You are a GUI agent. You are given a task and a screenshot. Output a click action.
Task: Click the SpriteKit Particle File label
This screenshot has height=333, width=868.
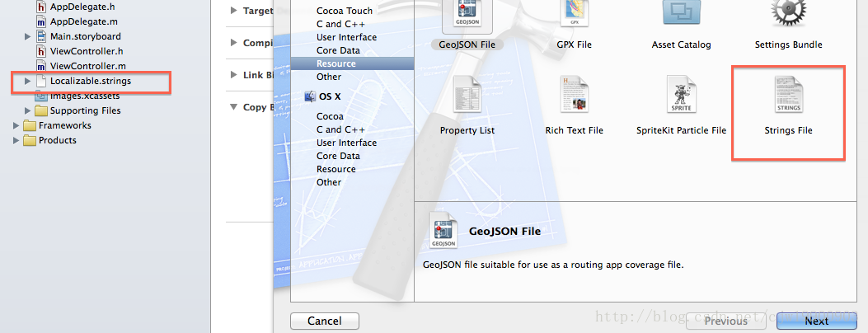click(682, 130)
